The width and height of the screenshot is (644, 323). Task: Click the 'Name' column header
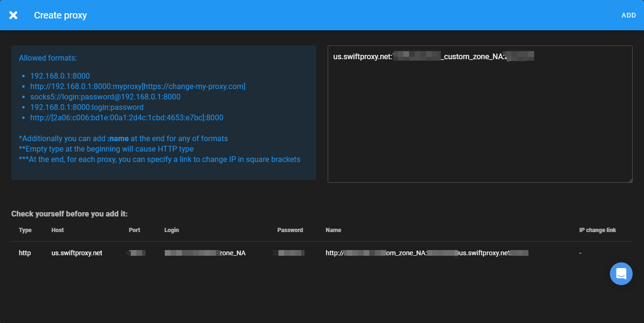[333, 230]
